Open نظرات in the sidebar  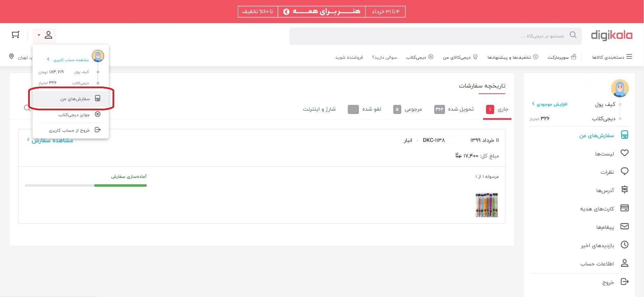pyautogui.click(x=607, y=172)
